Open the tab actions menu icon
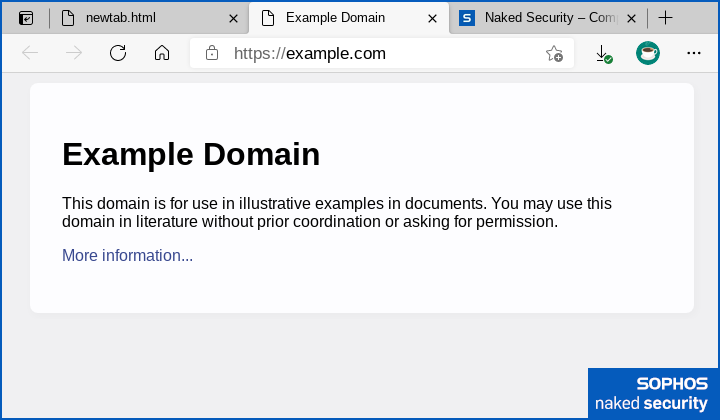720x420 pixels. [x=26, y=18]
